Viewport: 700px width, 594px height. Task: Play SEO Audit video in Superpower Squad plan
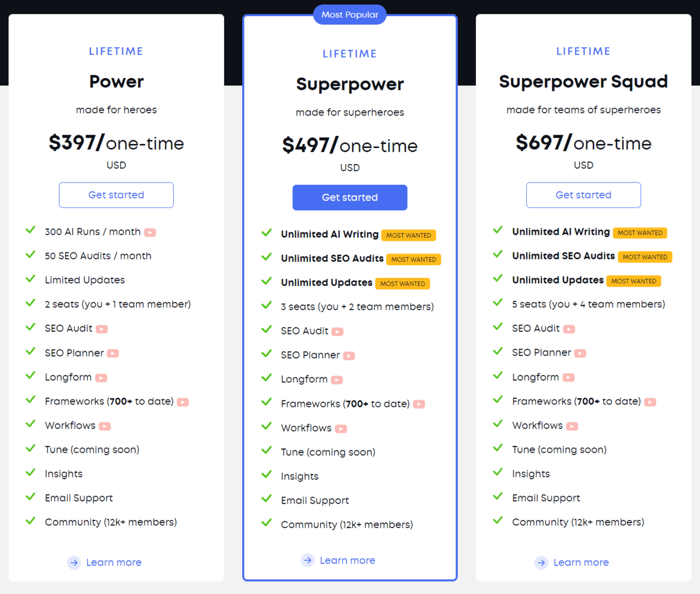569,329
